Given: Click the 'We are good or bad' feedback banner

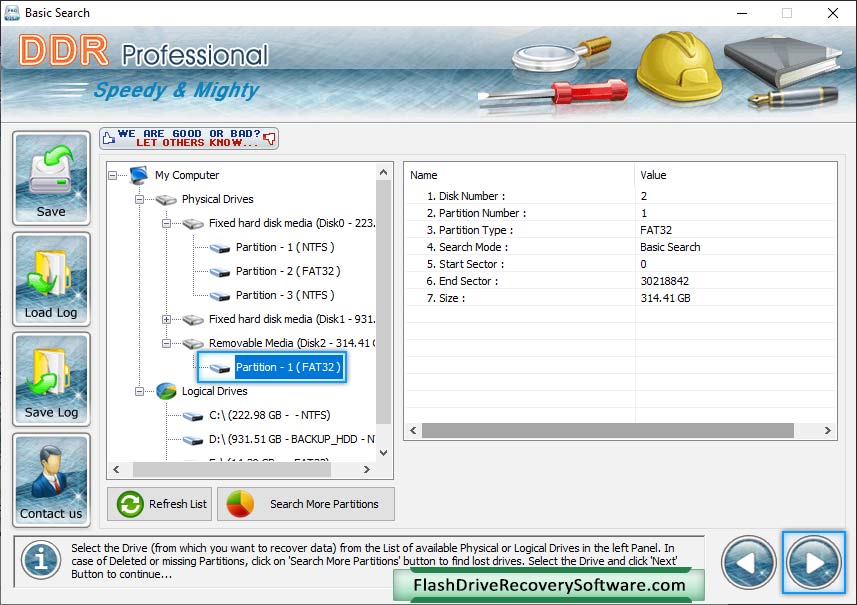Looking at the screenshot, I should pos(189,138).
